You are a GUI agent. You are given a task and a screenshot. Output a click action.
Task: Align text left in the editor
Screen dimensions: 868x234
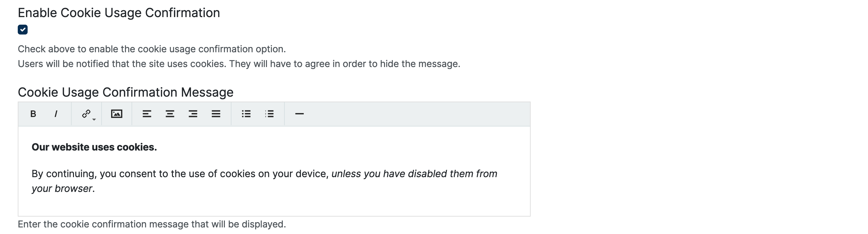tap(147, 114)
